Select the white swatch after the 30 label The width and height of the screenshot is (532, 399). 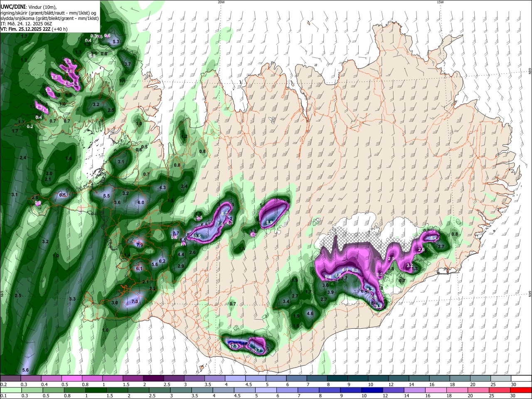(x=522, y=379)
